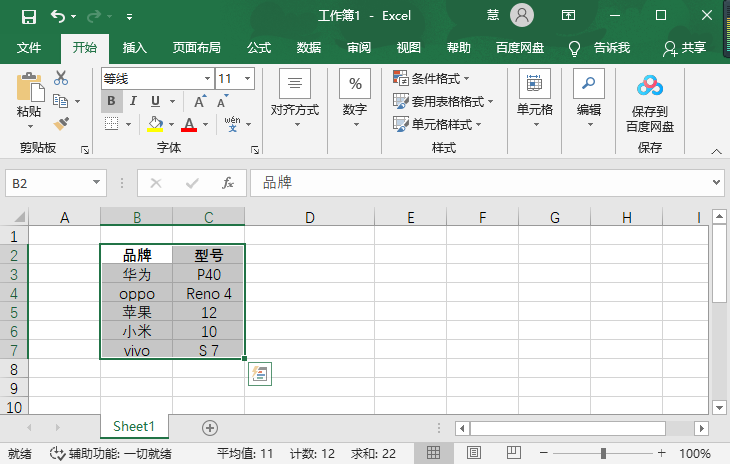Viewport: 730px width, 464px height.
Task: Activate the Format Painter brush
Action: (x=61, y=124)
